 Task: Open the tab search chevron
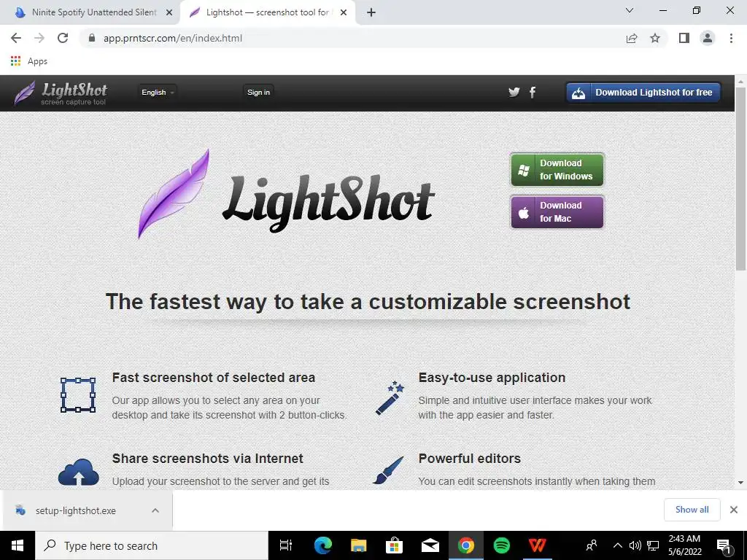(x=629, y=10)
